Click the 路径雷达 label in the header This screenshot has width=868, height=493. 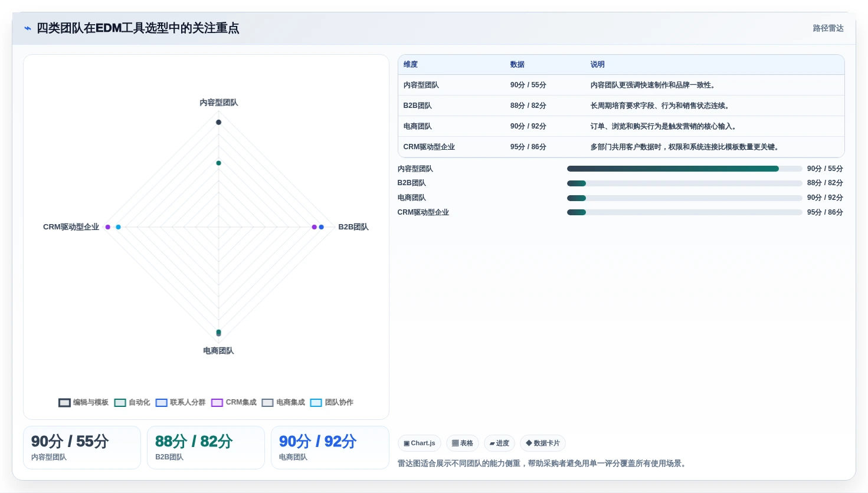click(828, 28)
